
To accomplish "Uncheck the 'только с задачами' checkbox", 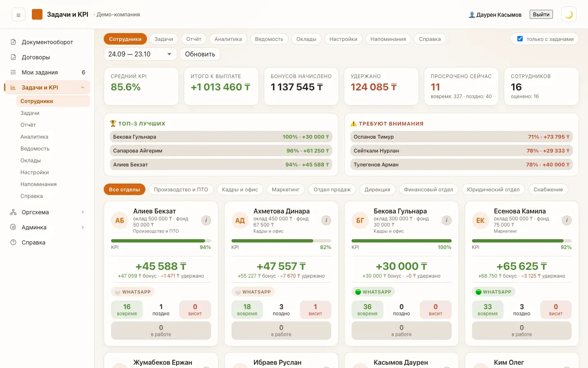I will (x=520, y=39).
